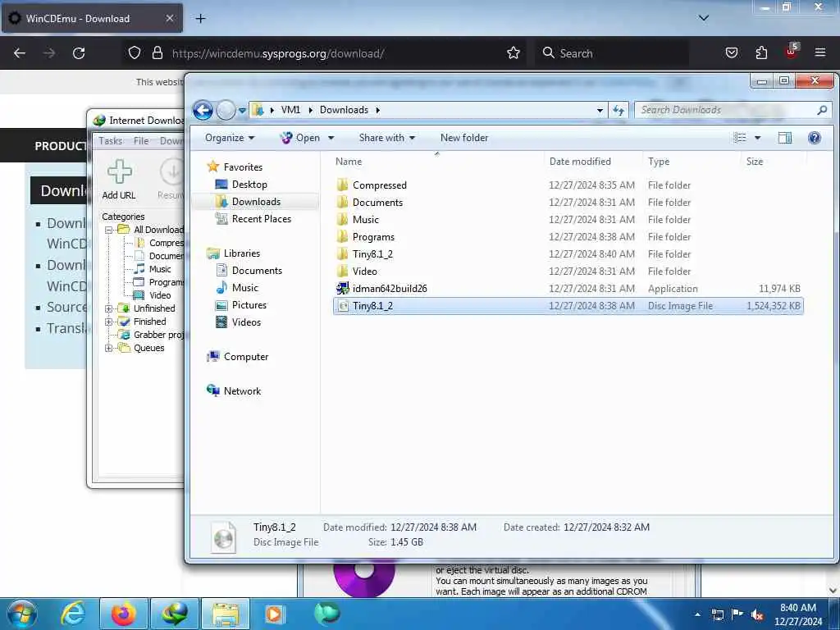Open the address bar history dropdown

click(600, 111)
